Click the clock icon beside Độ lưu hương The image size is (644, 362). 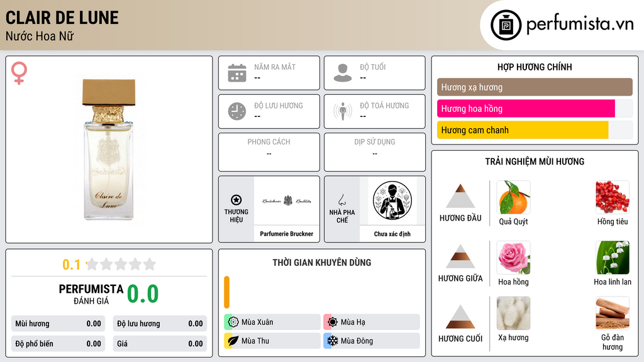[237, 111]
